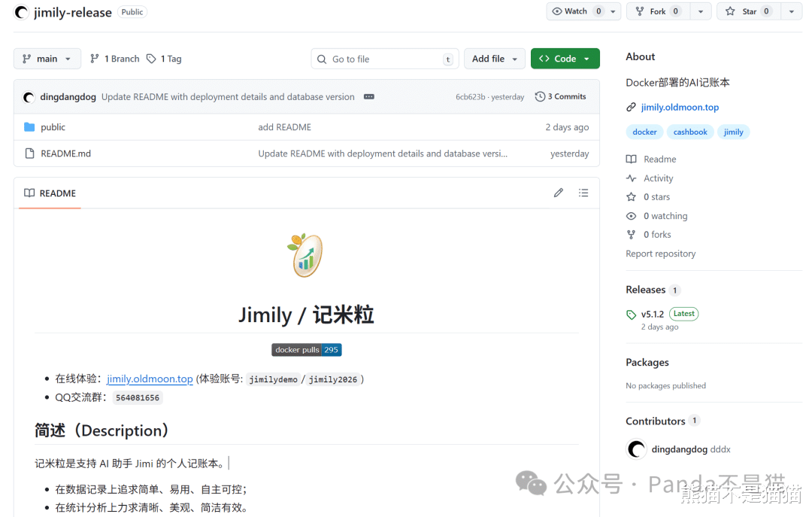Click the folder icon of the public row
This screenshot has height=517, width=812.
click(x=29, y=127)
